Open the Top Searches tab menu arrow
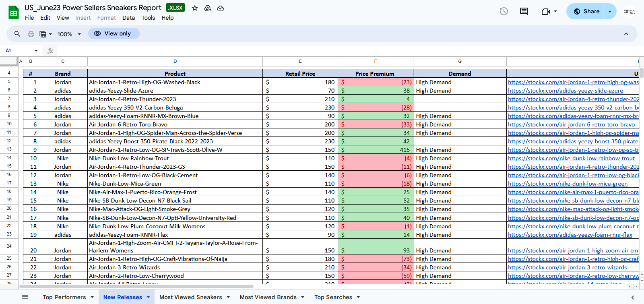Image resolution: width=644 pixels, height=304 pixels. click(x=358, y=297)
